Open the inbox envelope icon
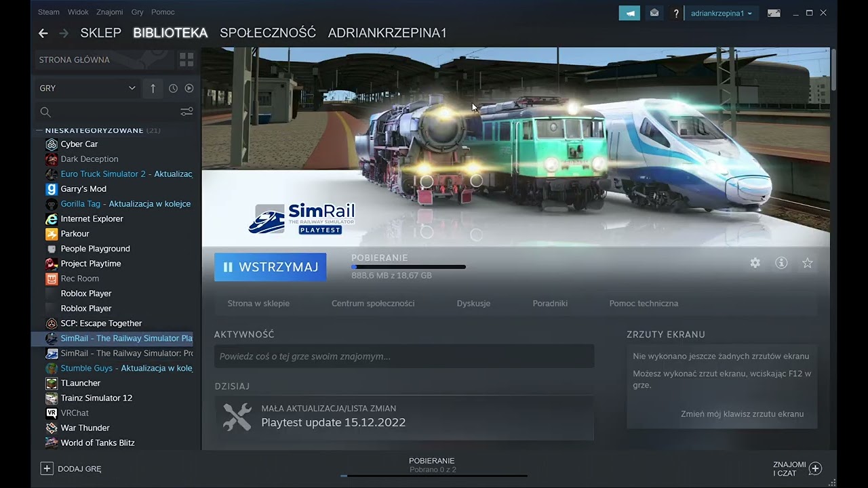The width and height of the screenshot is (868, 488). coord(654,13)
